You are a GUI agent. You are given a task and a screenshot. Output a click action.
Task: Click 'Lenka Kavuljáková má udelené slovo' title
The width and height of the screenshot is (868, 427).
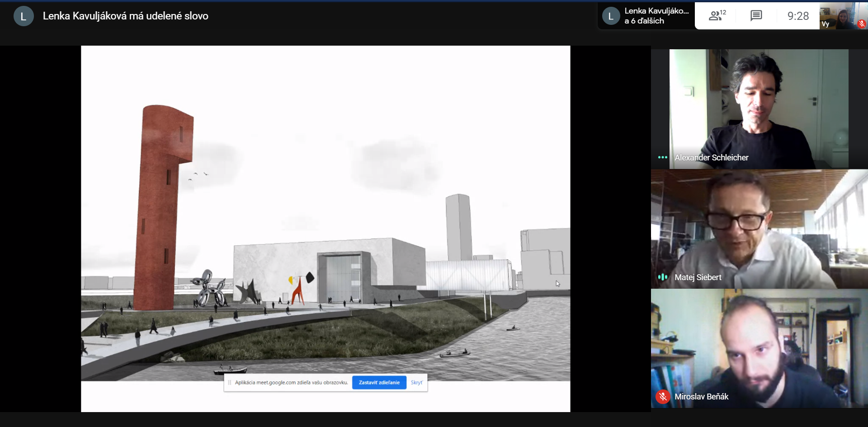coord(126,16)
